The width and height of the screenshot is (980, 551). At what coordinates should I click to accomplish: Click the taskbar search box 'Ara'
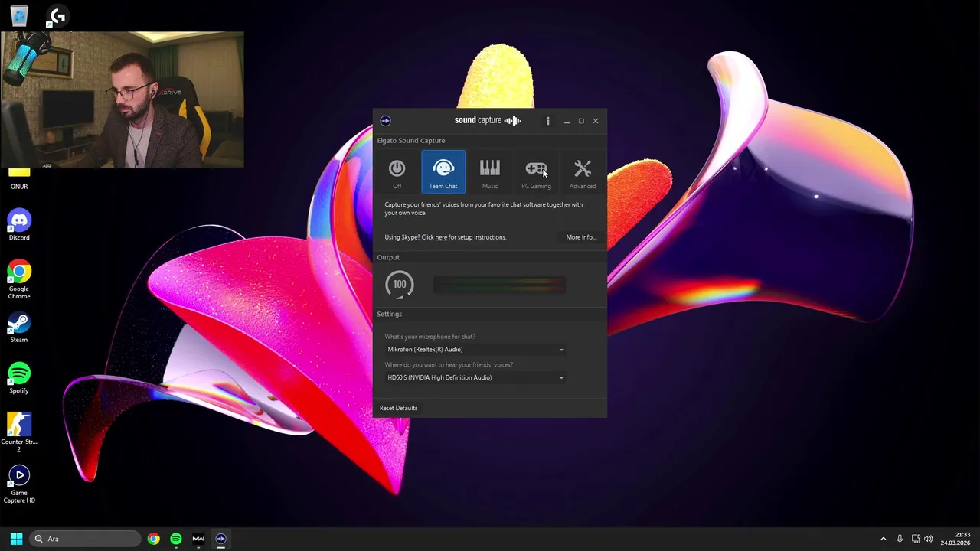click(85, 539)
